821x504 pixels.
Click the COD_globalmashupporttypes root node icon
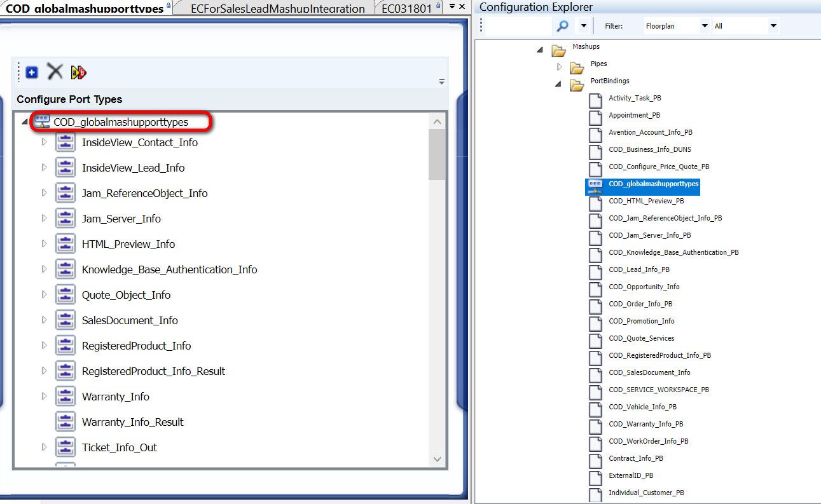click(42, 121)
